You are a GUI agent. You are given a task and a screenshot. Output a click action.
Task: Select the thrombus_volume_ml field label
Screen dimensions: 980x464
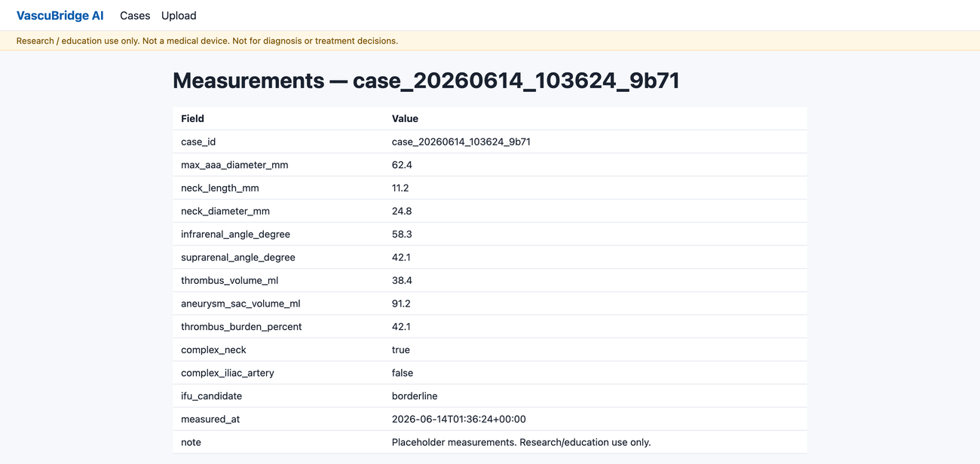228,280
